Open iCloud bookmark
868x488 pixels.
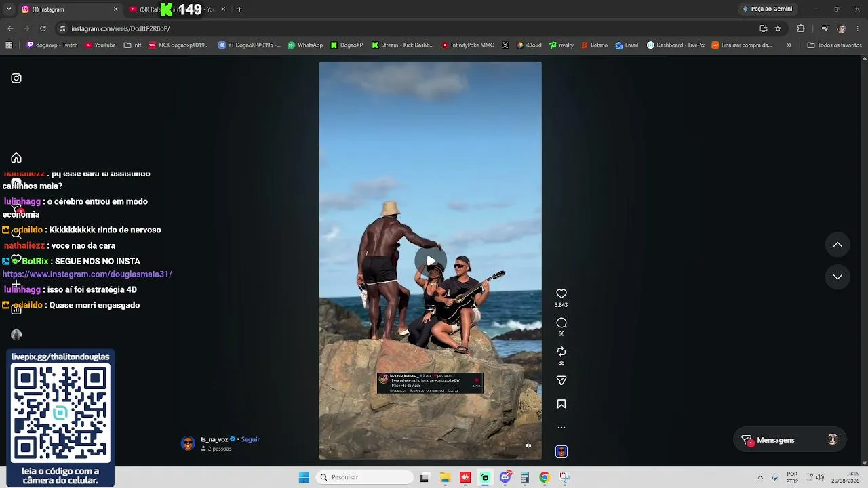pyautogui.click(x=529, y=45)
